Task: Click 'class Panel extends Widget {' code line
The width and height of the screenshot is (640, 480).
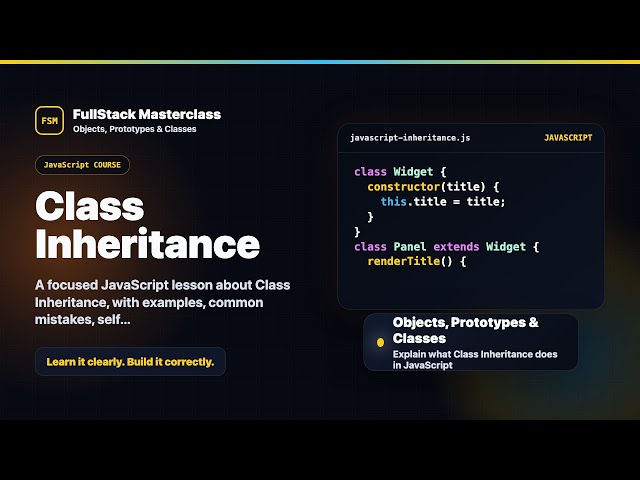Action: (x=447, y=247)
